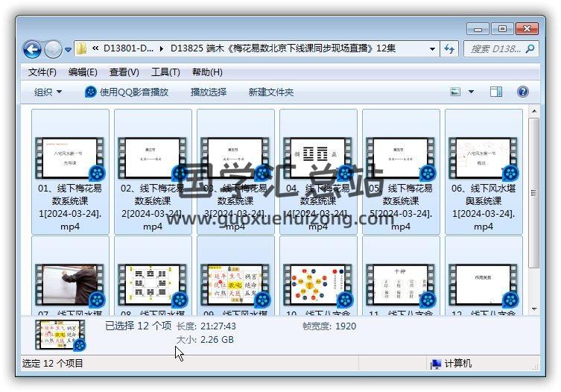
Task: Minimize the explorer window
Action: [x=478, y=29]
